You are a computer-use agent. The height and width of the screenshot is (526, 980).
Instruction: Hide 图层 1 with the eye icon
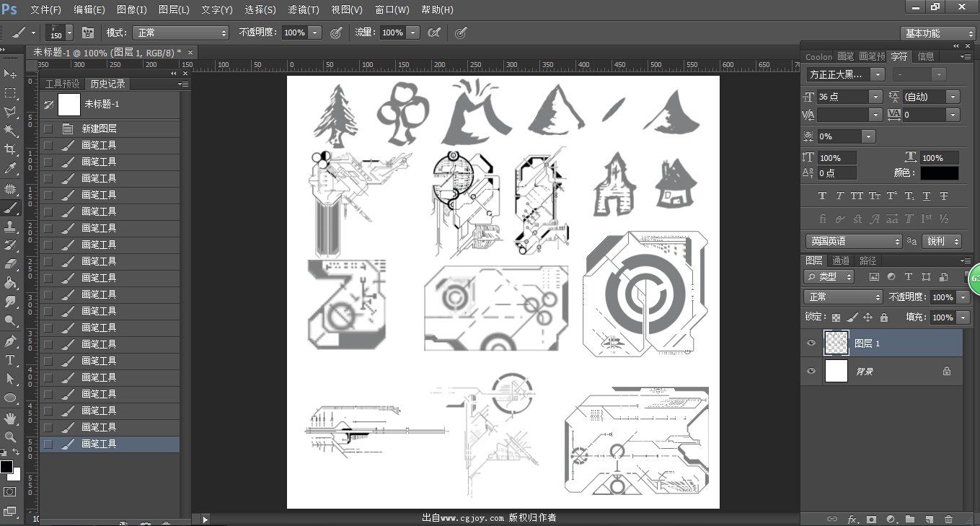pyautogui.click(x=811, y=343)
